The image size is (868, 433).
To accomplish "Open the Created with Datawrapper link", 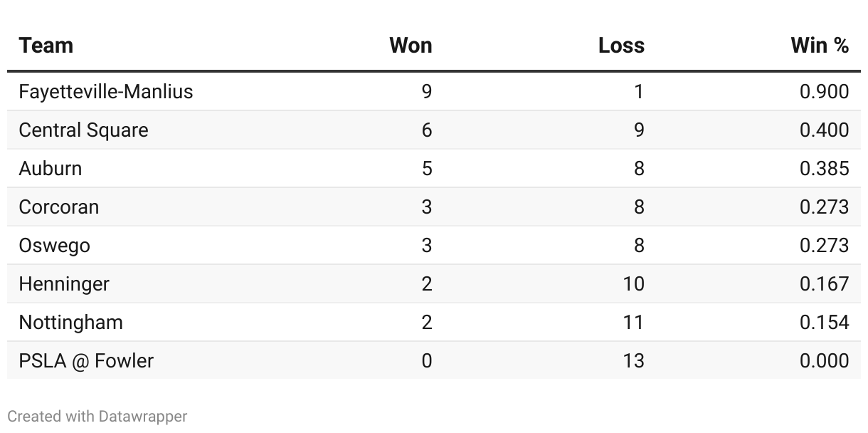I will pos(97,417).
